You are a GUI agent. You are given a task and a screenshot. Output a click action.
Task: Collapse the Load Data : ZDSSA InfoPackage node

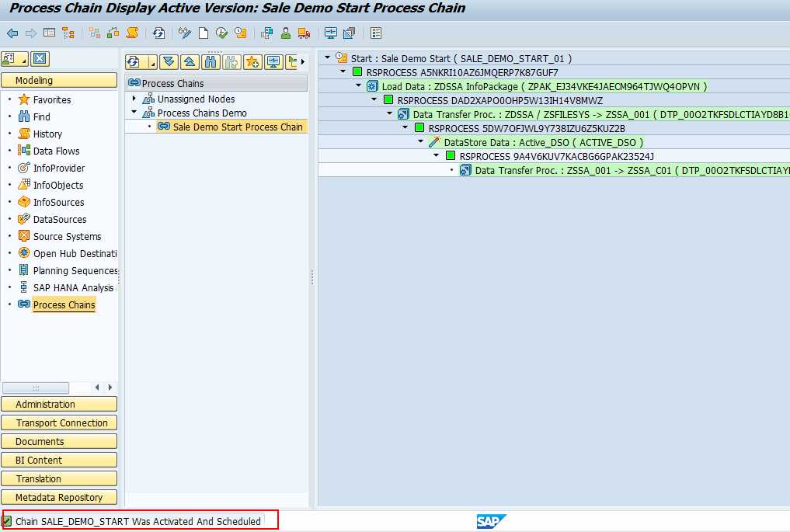[x=359, y=85]
